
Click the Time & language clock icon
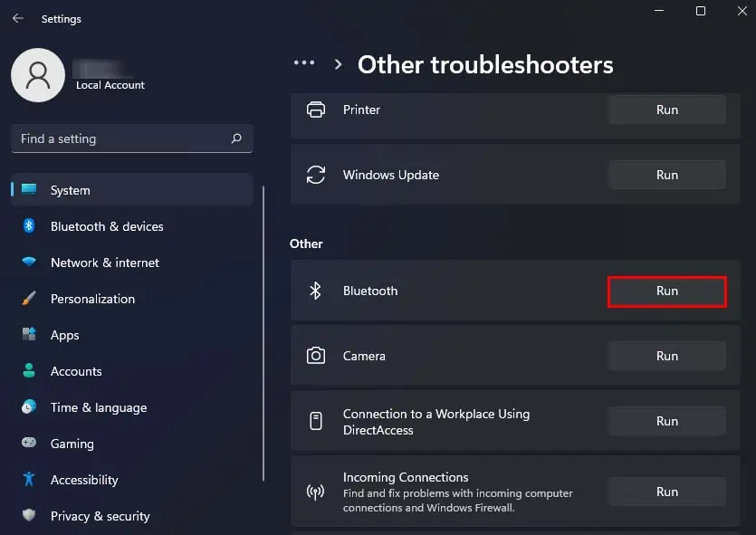27,407
